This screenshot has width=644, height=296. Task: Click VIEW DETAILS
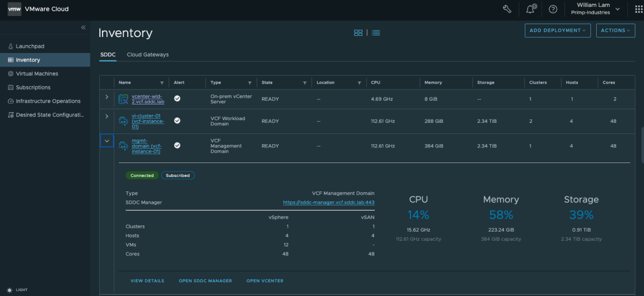[x=148, y=281]
